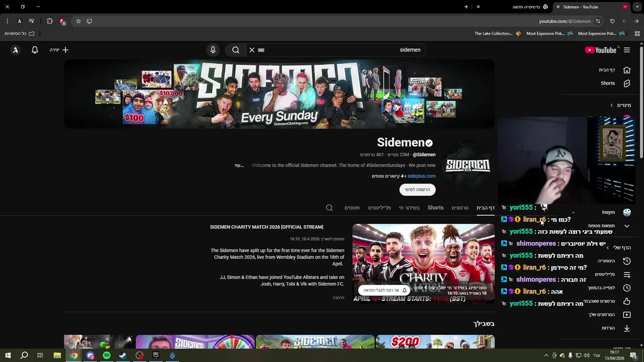Show hidden system tray icons chevron

tap(546, 355)
